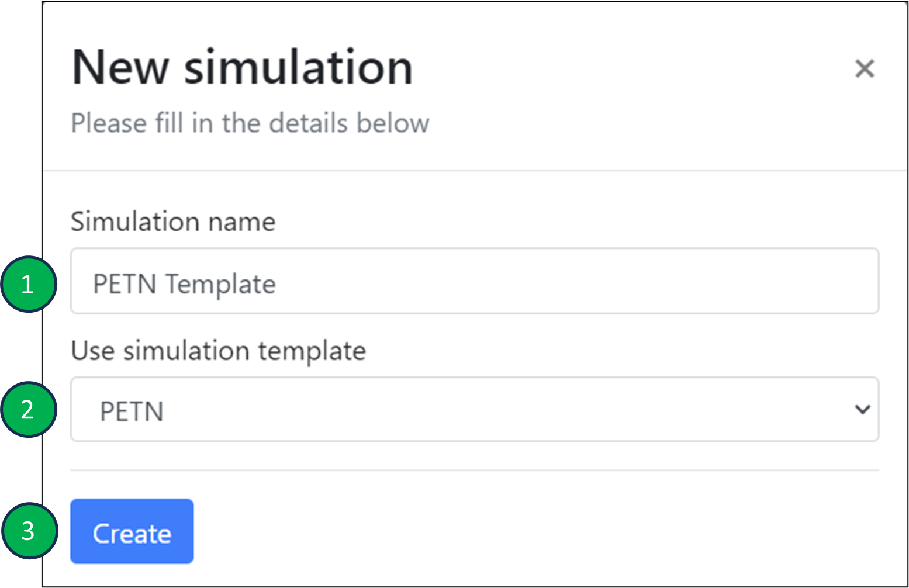Click the green step 3 badge
Viewport: 909px width, 588px height.
click(28, 531)
